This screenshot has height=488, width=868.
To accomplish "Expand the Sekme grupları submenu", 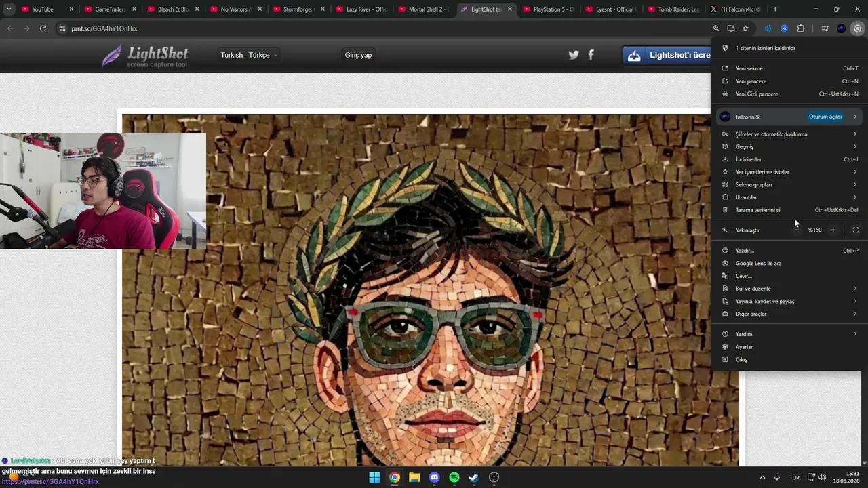I will [x=789, y=184].
